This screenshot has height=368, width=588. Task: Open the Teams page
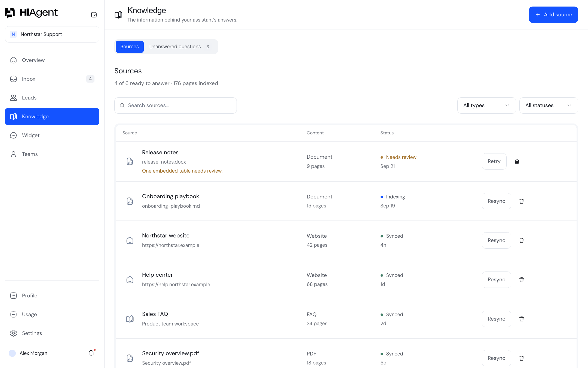52,154
